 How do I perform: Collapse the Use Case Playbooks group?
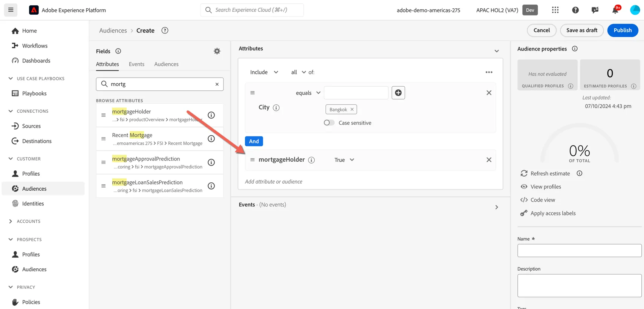[11, 78]
